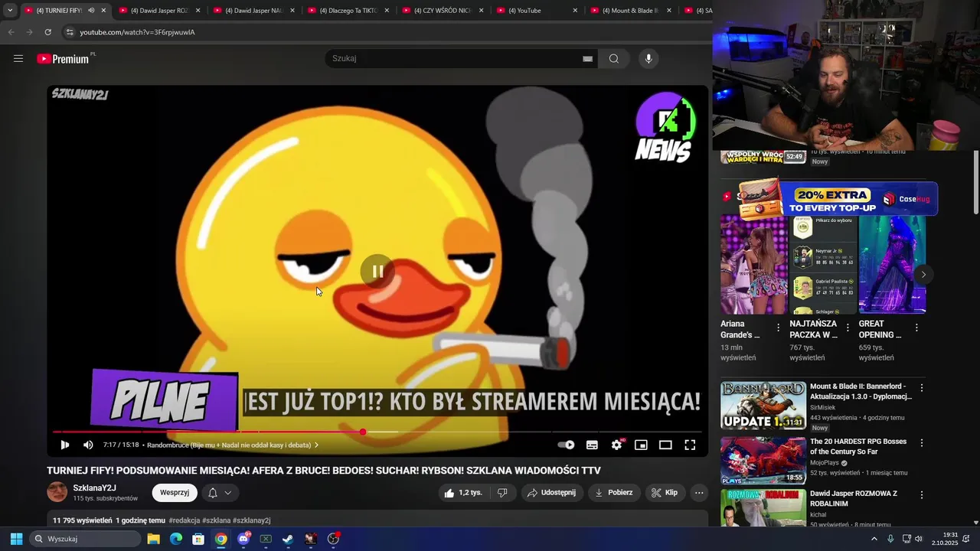
Task: Expand chapter Randombruce title chevron
Action: pyautogui.click(x=316, y=445)
